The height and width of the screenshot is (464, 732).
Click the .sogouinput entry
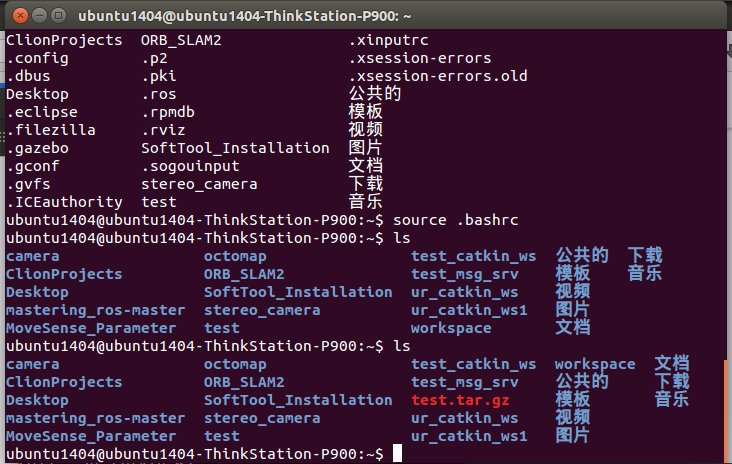coord(190,166)
